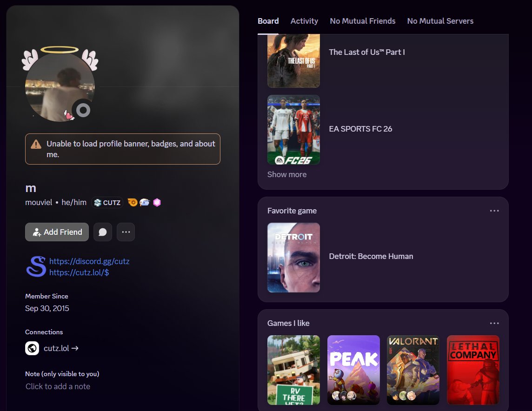Click the display name m
Image resolution: width=532 pixels, height=411 pixels.
(x=31, y=188)
